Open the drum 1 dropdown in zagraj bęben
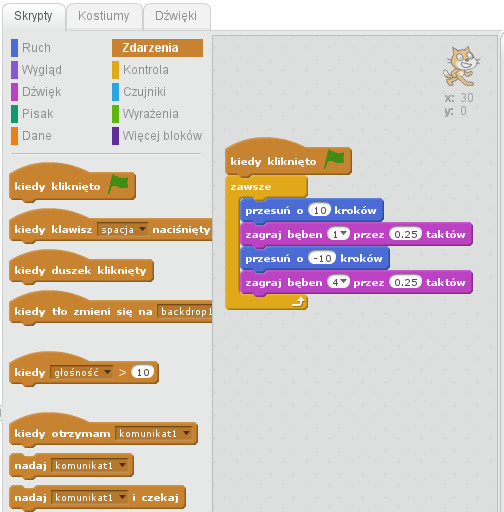This screenshot has height=512, width=504. 338,234
